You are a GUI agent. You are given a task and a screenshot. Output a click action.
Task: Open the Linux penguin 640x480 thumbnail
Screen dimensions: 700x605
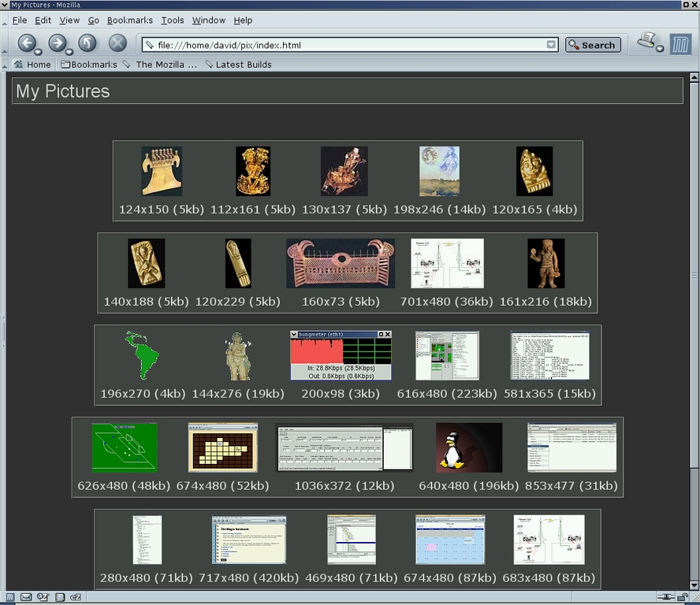click(469, 447)
